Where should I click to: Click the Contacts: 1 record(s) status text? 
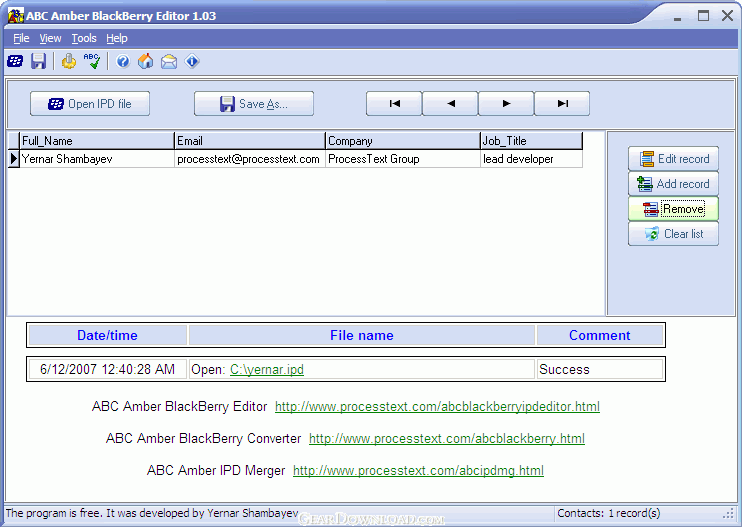[609, 513]
